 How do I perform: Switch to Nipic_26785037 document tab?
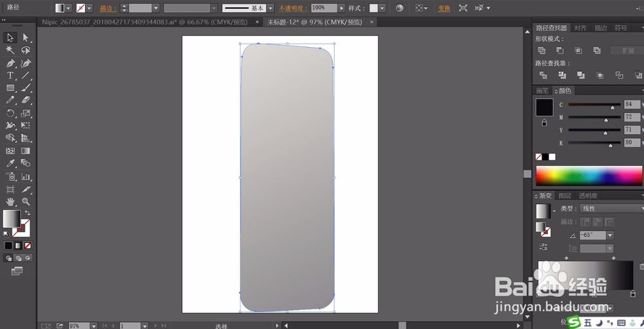(144, 22)
